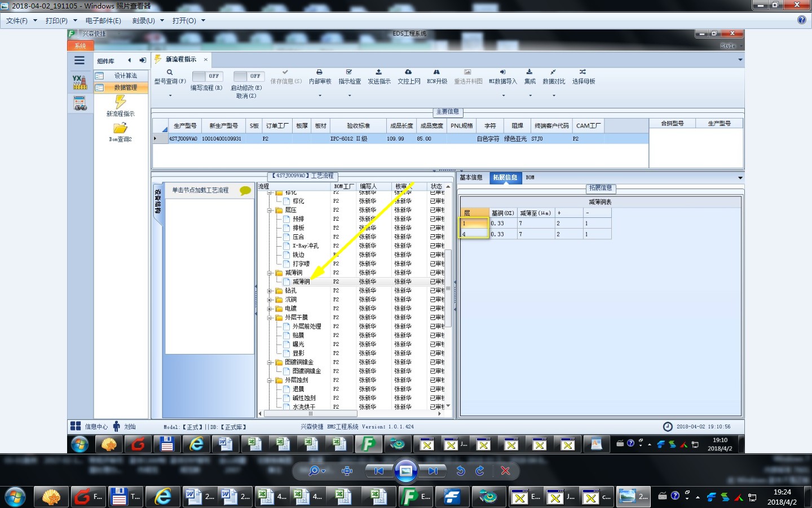This screenshot has width=812, height=508.
Task: Collapse the 减薄铜 folder node
Action: pos(270,273)
